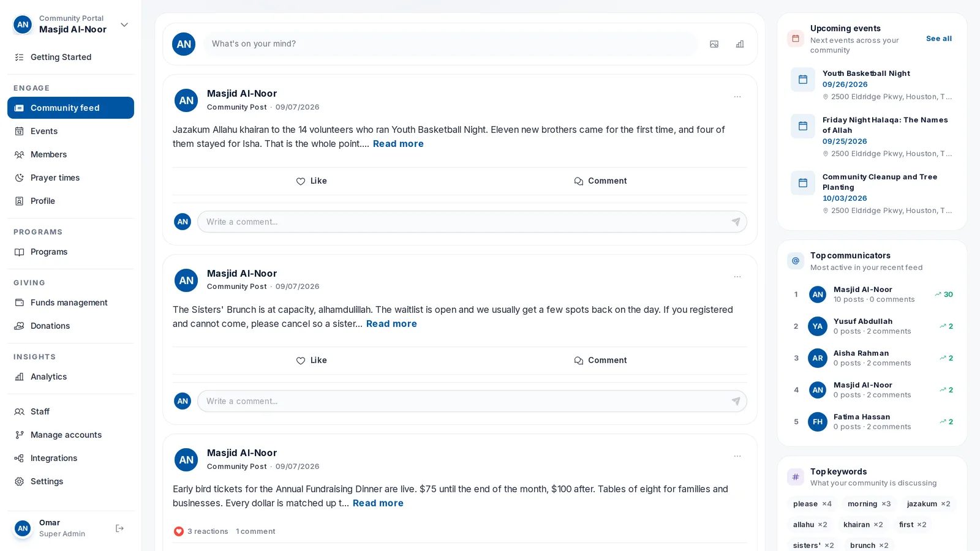Send comment on the Sisters' Brunch post
980x551 pixels.
(x=736, y=401)
